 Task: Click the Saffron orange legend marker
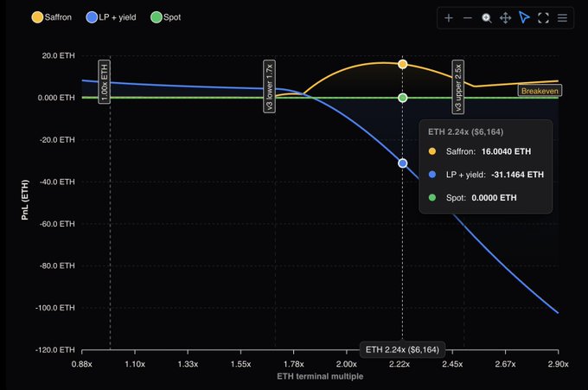pos(37,17)
